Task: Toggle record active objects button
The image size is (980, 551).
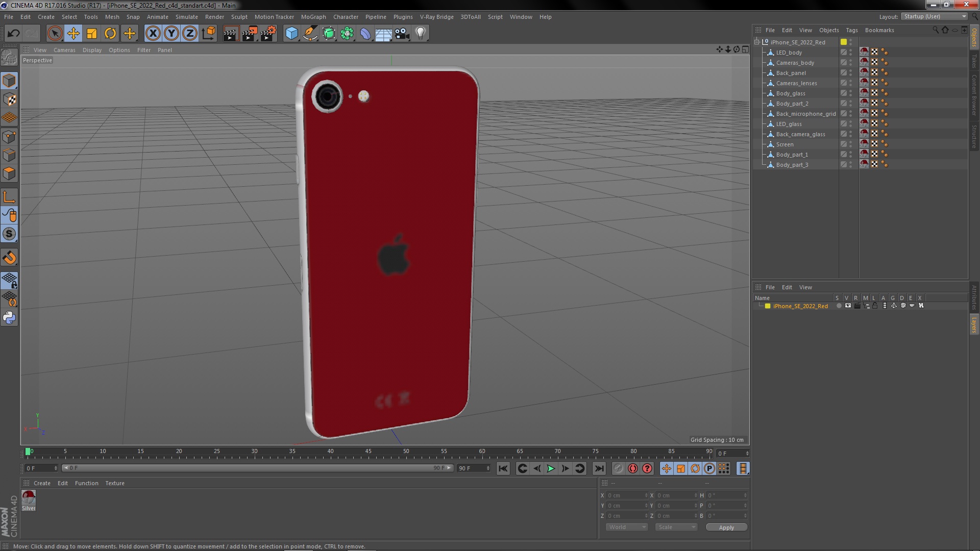Action: (619, 468)
